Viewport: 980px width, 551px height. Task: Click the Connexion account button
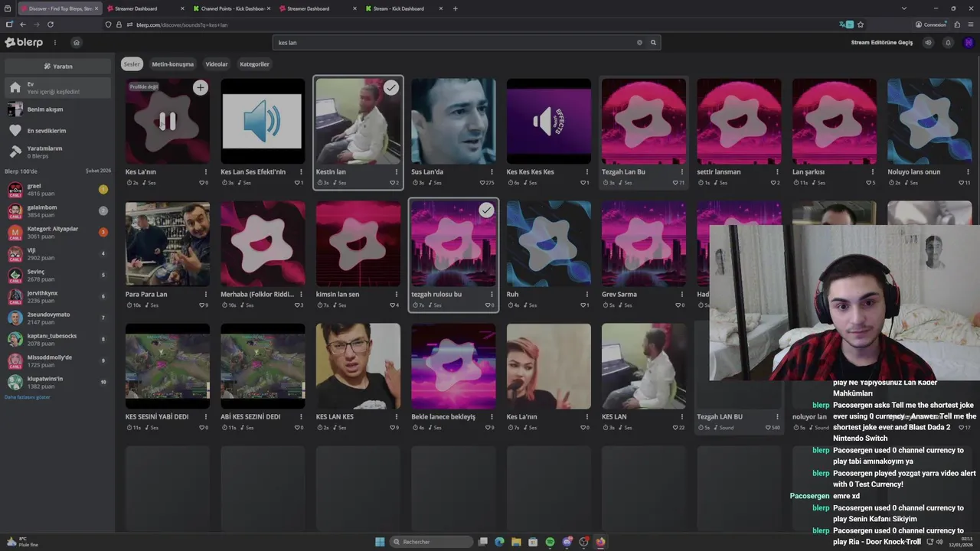tap(931, 24)
